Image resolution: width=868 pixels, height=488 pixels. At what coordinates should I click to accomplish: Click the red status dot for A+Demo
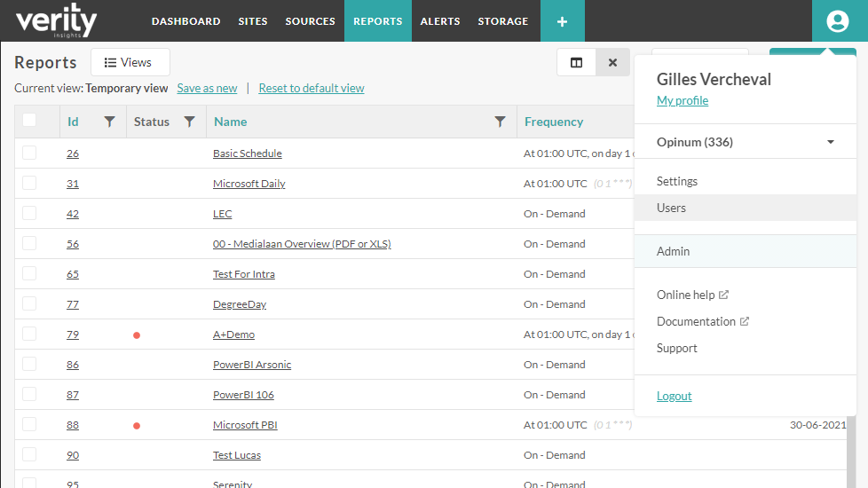point(137,335)
